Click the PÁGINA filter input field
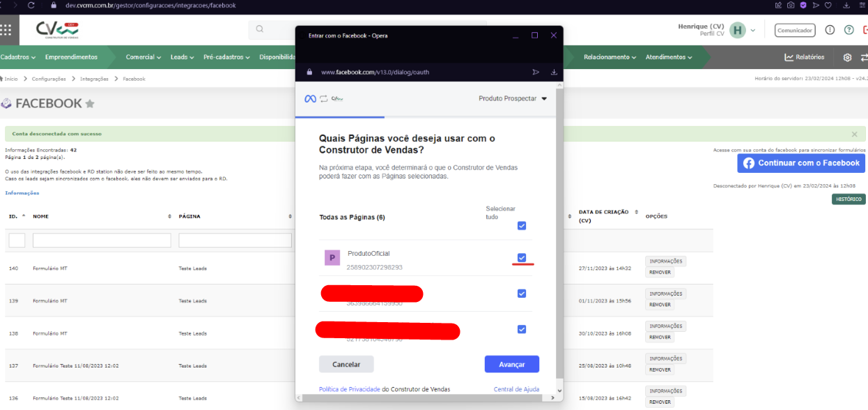Image resolution: width=868 pixels, height=410 pixels. pyautogui.click(x=235, y=240)
